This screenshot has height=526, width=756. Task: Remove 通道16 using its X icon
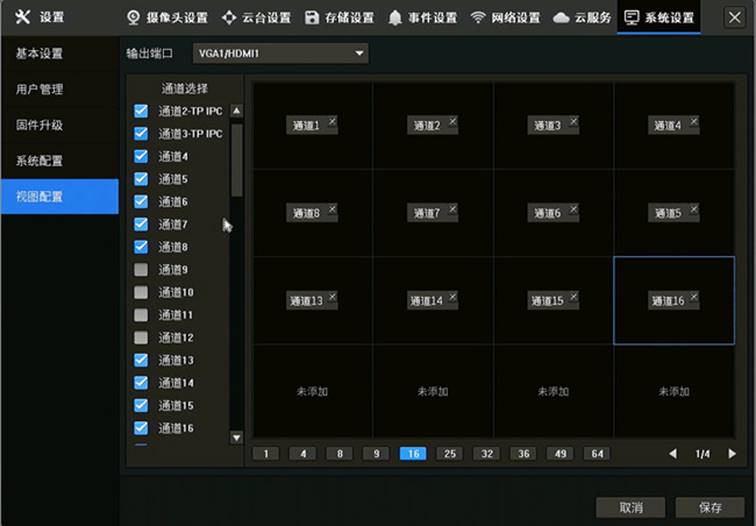click(x=693, y=296)
